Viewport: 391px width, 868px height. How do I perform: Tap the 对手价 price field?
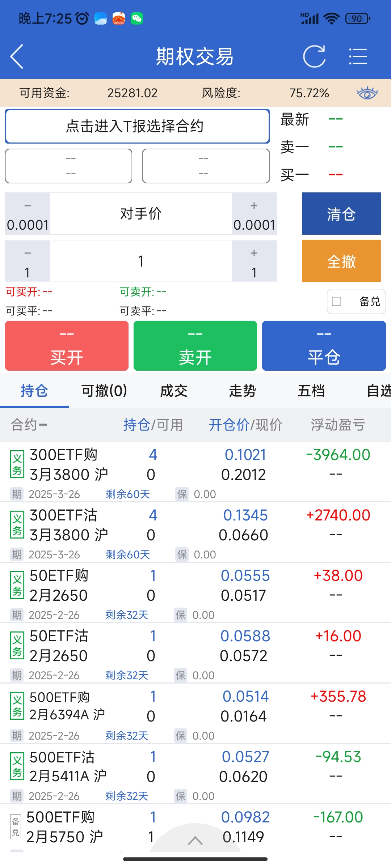[141, 214]
